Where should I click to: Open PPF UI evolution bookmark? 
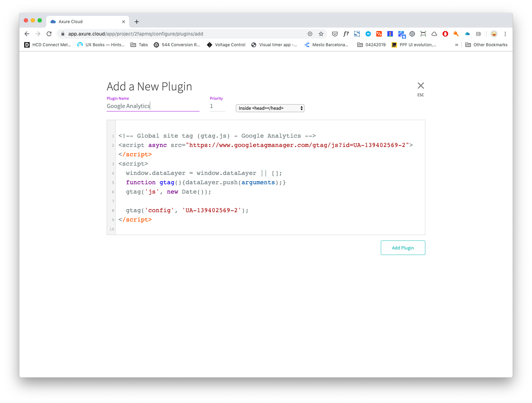coord(414,45)
